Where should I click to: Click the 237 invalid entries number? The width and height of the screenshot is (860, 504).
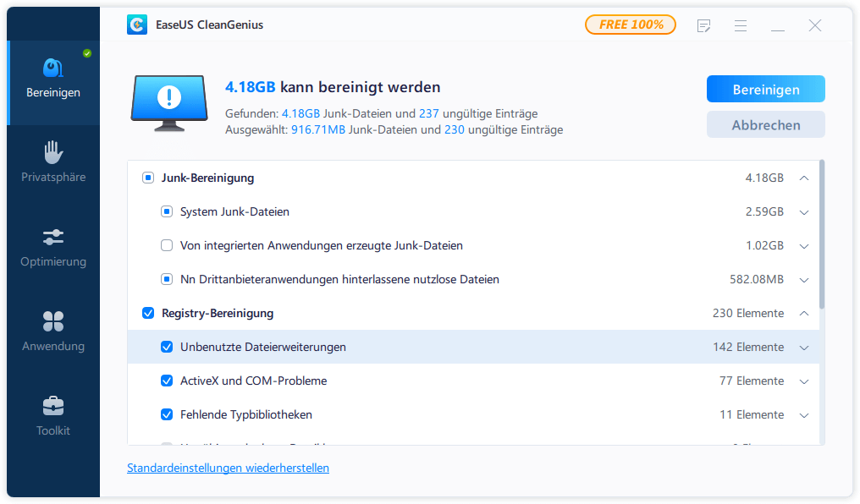click(429, 114)
